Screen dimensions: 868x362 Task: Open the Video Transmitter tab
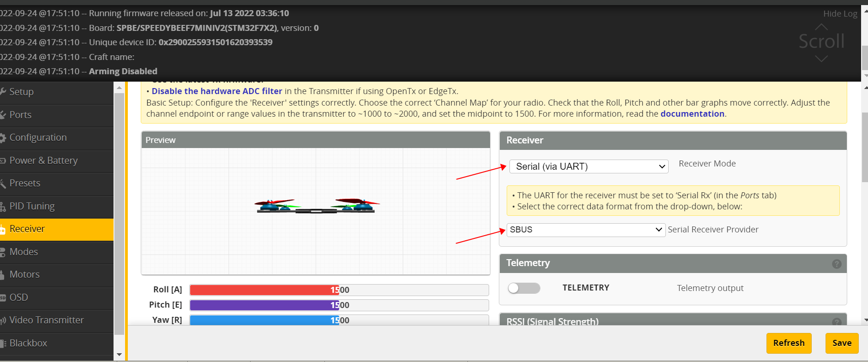pos(46,320)
